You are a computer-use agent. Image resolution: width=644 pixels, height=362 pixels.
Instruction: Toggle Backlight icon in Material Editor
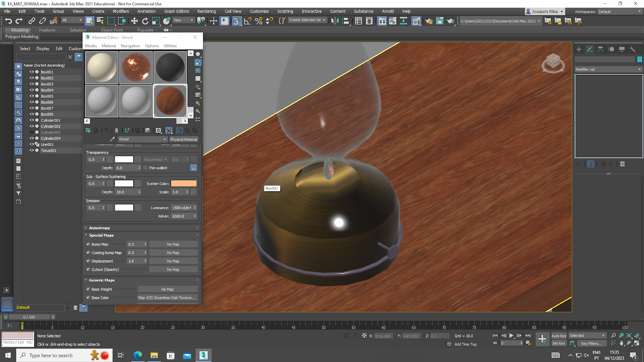(198, 62)
